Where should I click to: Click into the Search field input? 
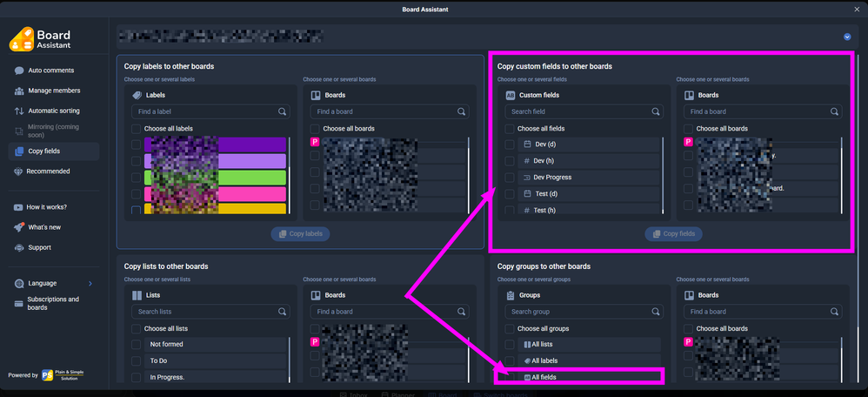point(584,111)
